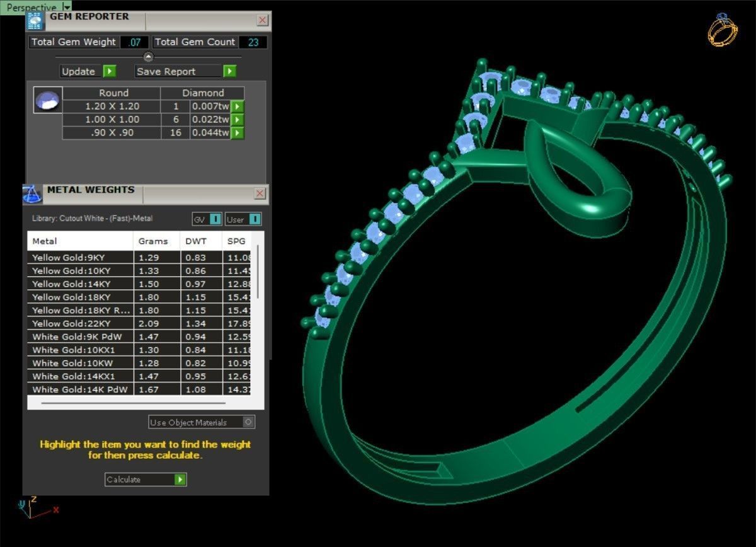Select the 1.20 X 1.20 size cell

[x=112, y=107]
